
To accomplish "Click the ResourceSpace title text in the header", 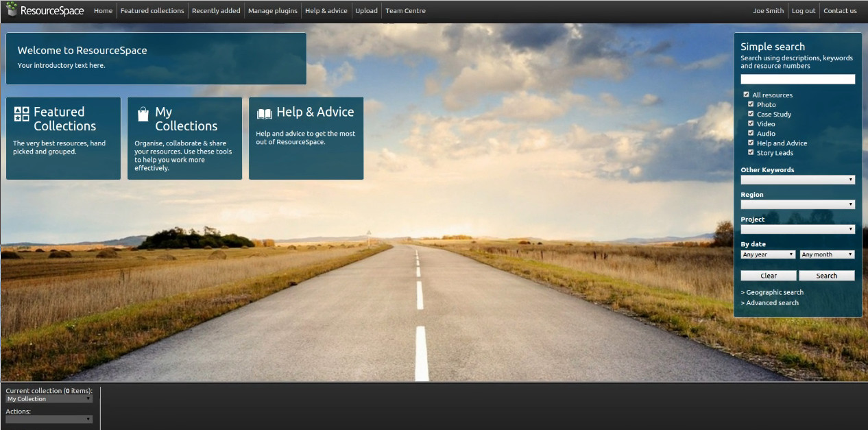I will 52,10.
